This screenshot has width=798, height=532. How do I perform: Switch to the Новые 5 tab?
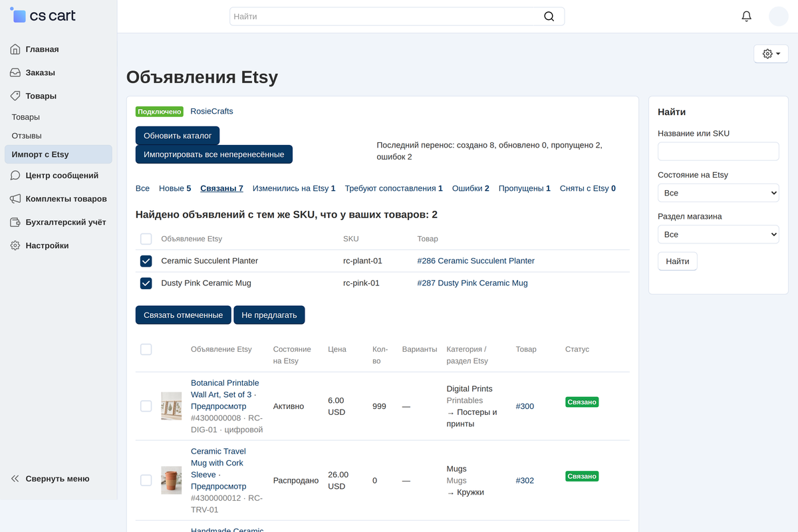click(175, 188)
